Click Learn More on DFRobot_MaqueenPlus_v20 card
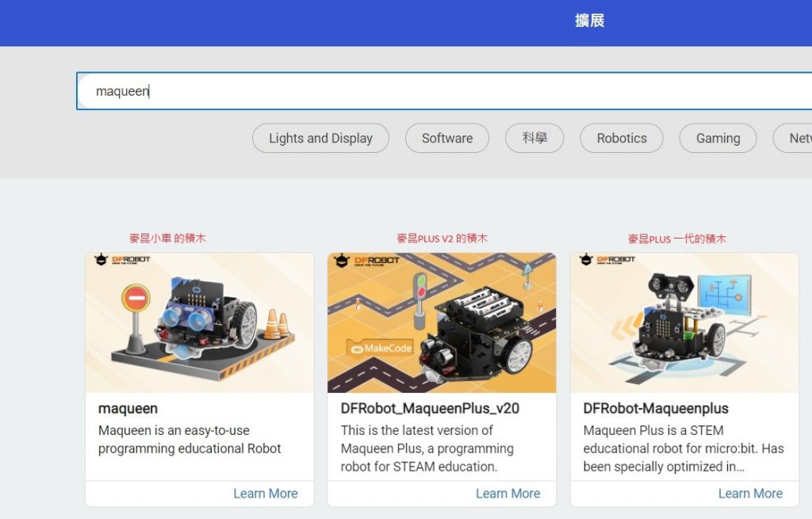The height and width of the screenshot is (519, 812). pyautogui.click(x=507, y=494)
